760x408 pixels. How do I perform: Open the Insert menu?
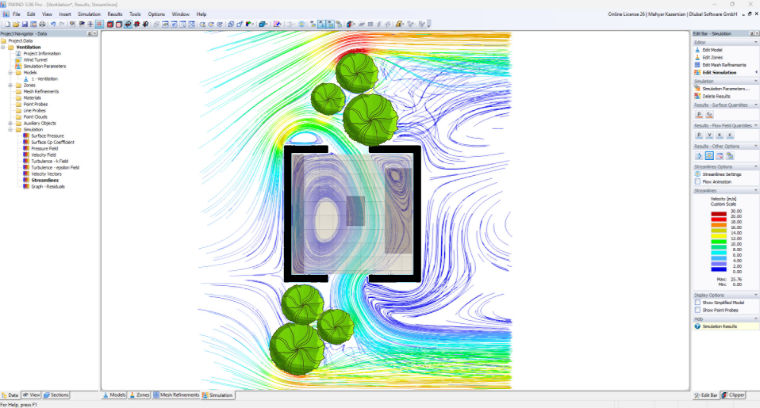64,14
